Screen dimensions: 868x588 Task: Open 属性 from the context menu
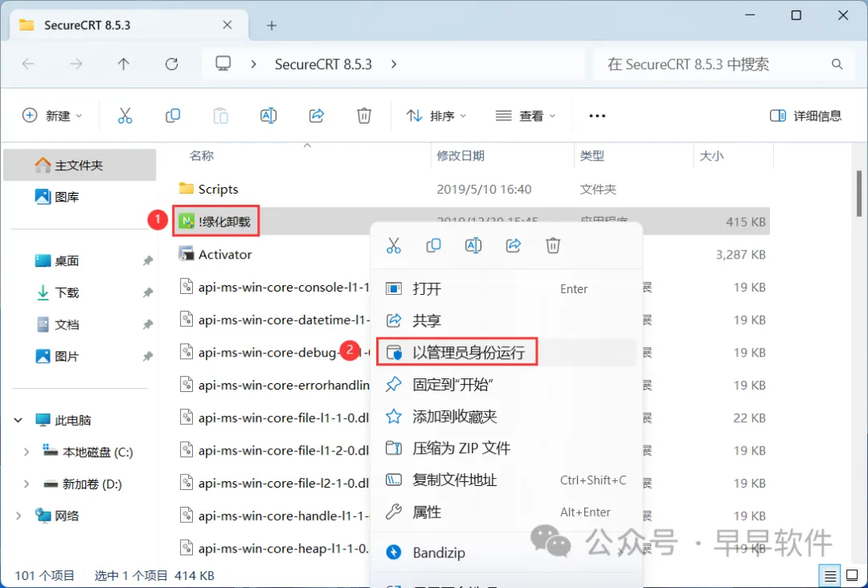click(506, 512)
